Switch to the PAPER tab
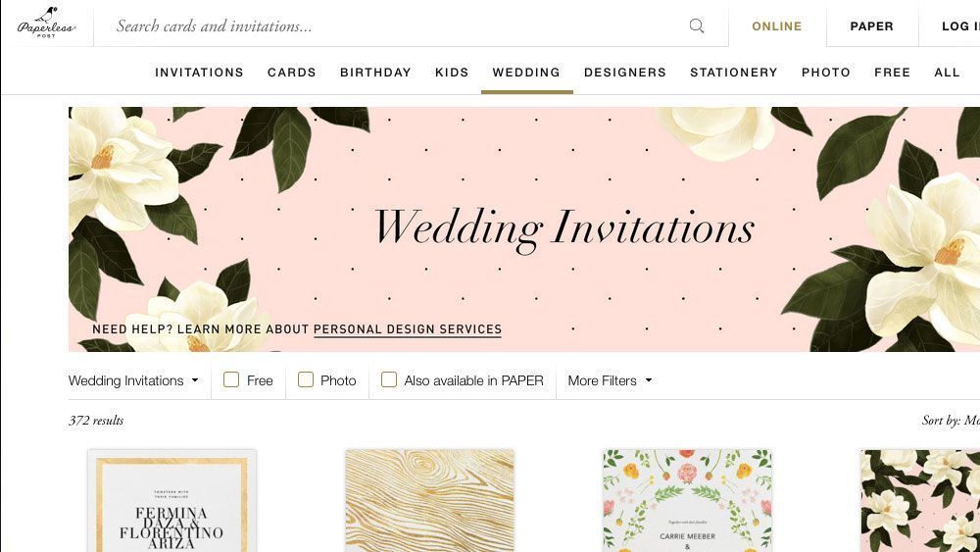Viewport: 980px width, 552px height. [872, 26]
